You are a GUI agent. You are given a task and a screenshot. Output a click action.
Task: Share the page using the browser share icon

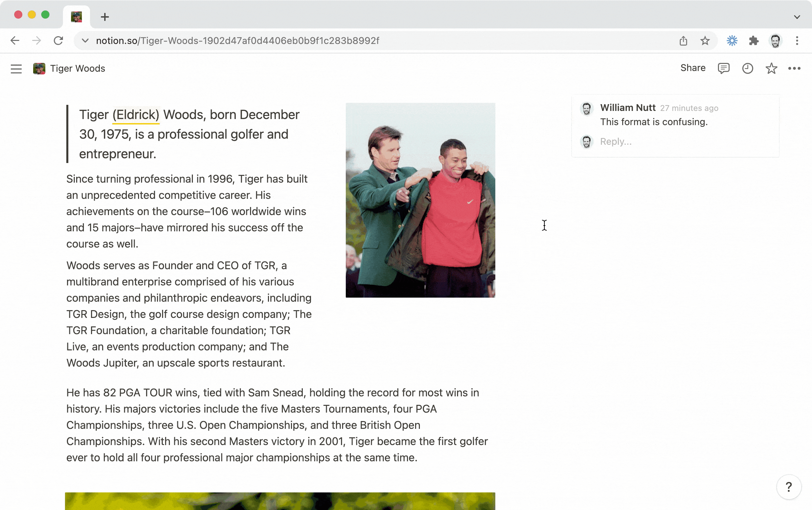(683, 41)
